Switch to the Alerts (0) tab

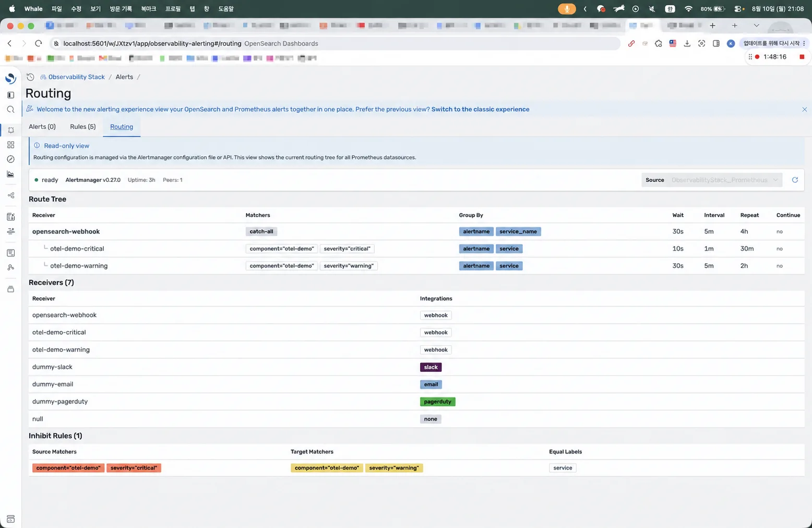tap(42, 127)
